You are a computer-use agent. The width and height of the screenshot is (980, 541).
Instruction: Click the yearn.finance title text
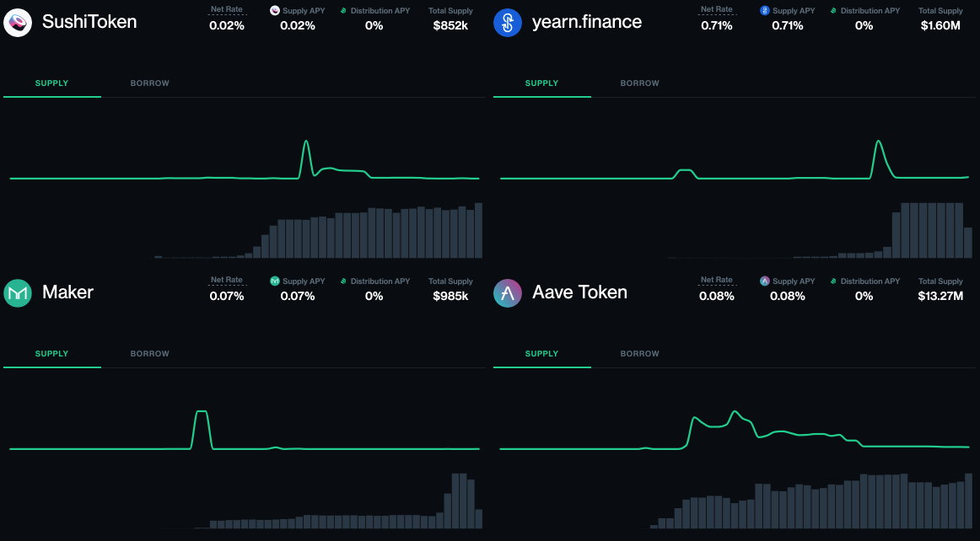point(587,22)
